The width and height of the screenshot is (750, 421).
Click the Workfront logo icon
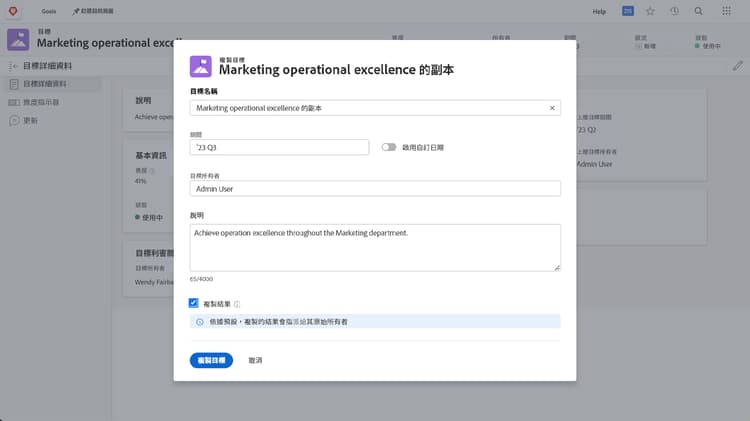click(x=13, y=11)
